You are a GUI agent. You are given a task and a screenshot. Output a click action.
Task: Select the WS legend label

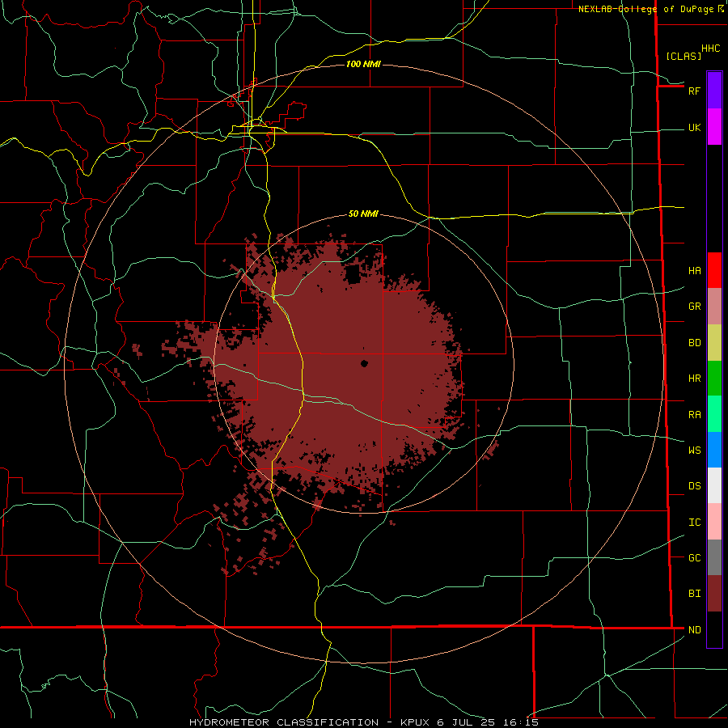point(695,451)
